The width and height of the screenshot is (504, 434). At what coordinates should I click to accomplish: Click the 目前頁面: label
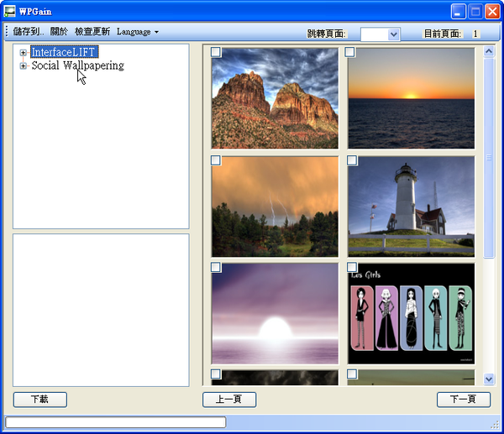point(443,34)
